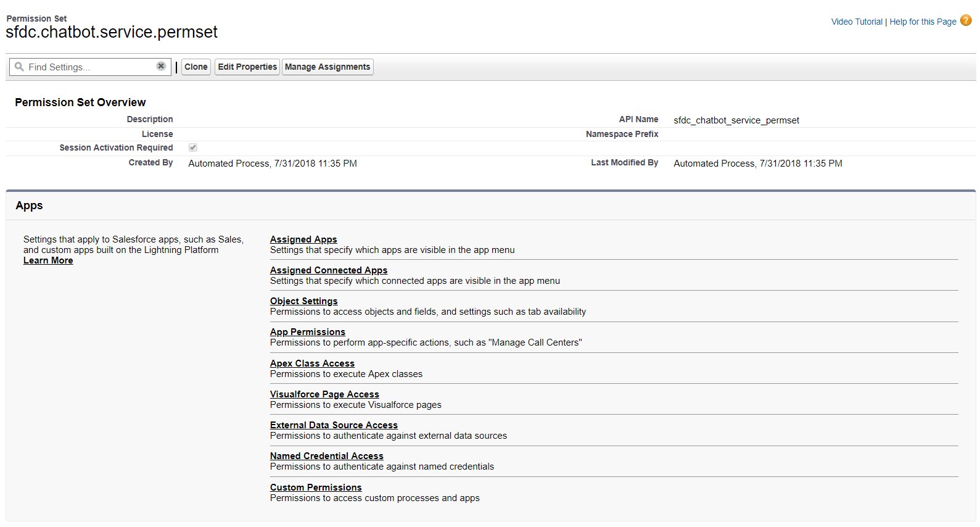Go to Object Settings
The height and width of the screenshot is (527, 980).
pyautogui.click(x=304, y=301)
